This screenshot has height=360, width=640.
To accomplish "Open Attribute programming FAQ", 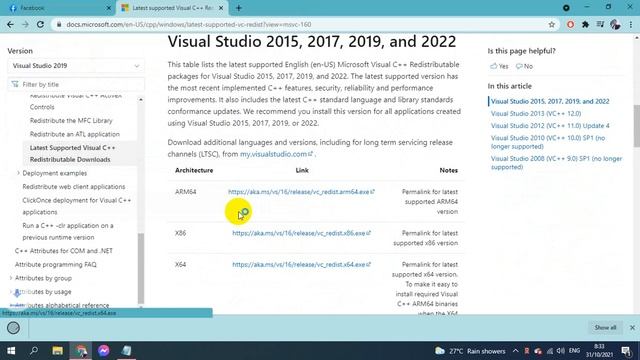I will pyautogui.click(x=56, y=264).
